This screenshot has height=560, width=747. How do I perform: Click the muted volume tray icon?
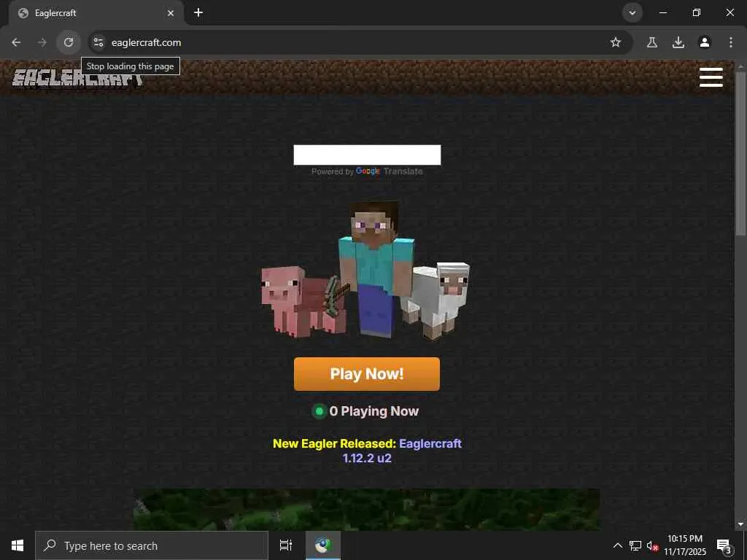[x=652, y=545]
